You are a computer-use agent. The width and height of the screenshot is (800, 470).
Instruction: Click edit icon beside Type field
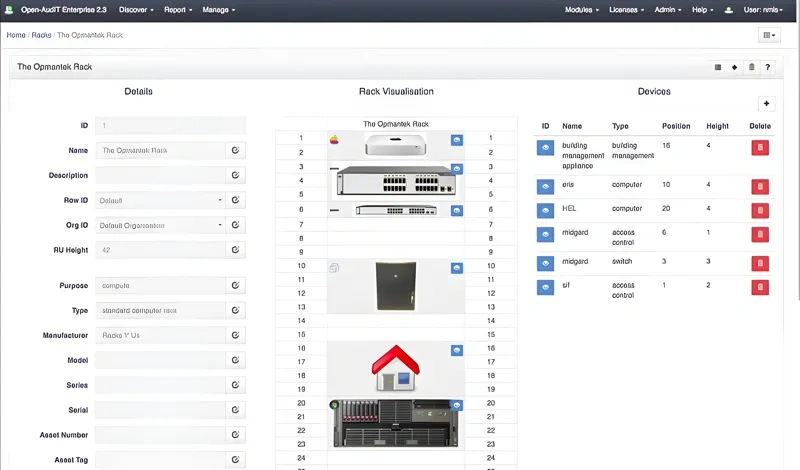[x=235, y=310]
